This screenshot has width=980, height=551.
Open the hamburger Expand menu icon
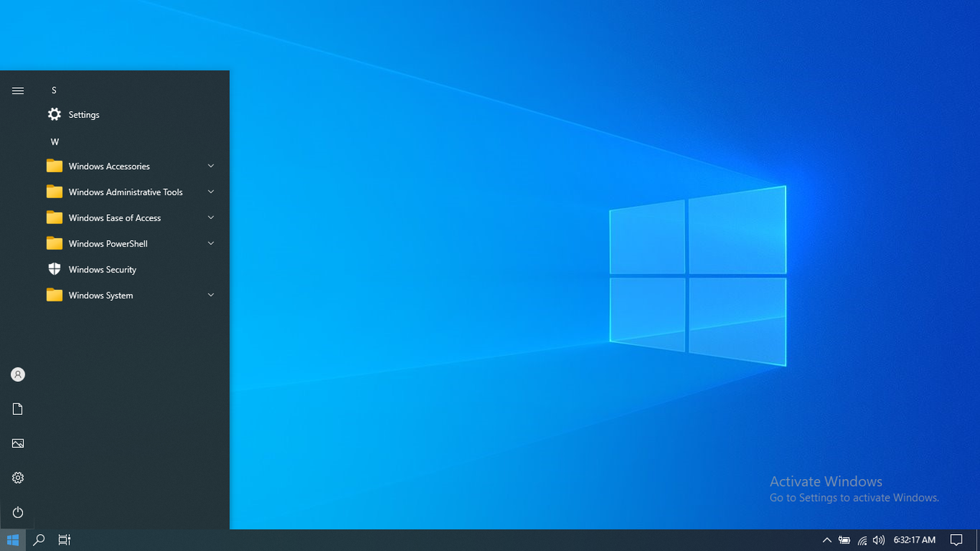(18, 90)
